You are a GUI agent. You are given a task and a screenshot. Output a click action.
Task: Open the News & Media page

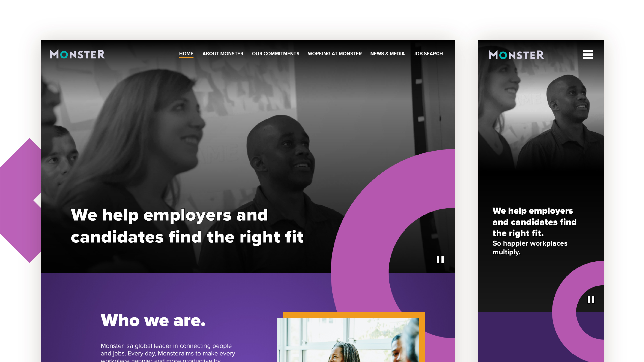387,54
